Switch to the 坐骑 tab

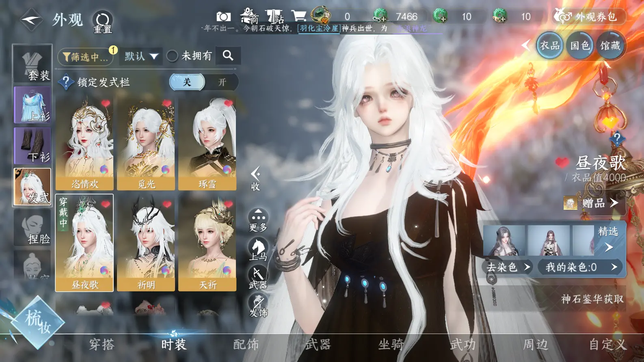point(391,345)
